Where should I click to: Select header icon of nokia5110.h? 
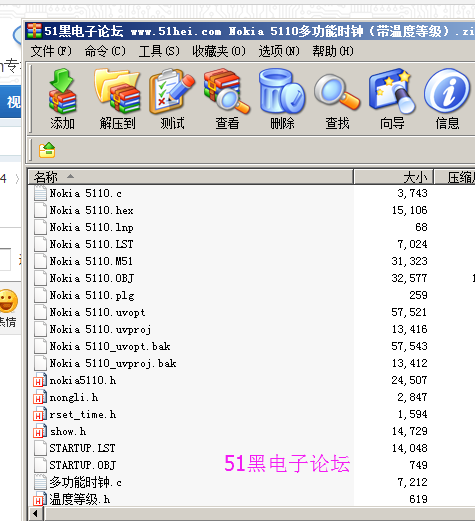[x=40, y=380]
